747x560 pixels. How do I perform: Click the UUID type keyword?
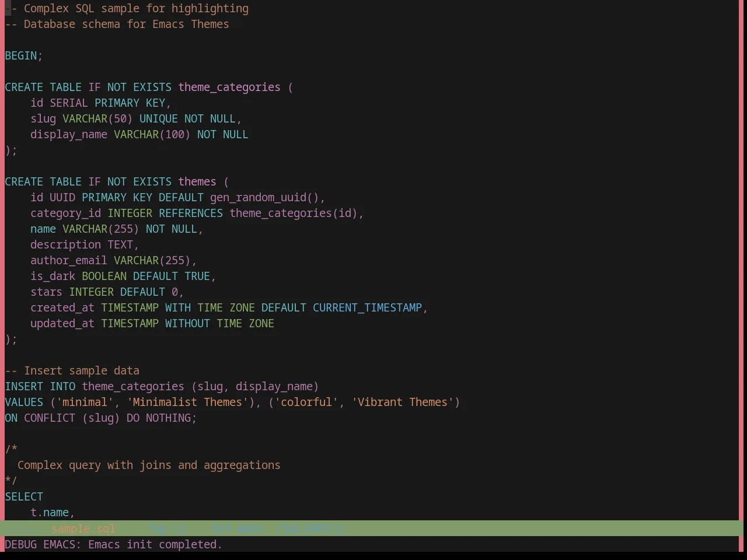[62, 197]
